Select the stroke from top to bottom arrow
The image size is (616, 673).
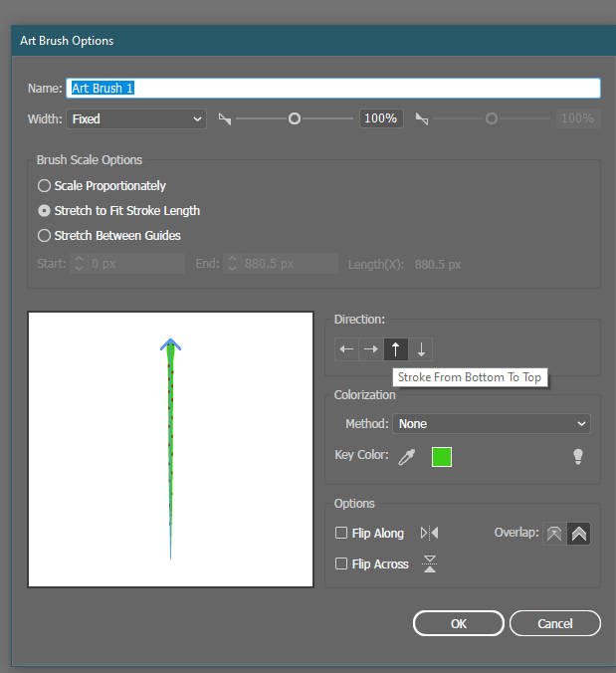[x=420, y=349]
